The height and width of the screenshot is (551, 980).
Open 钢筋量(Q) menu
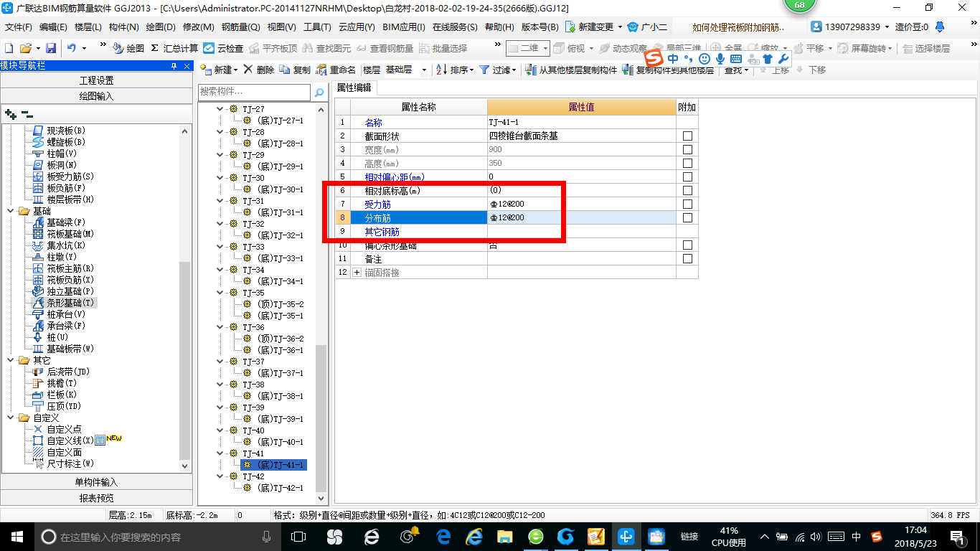pos(240,27)
